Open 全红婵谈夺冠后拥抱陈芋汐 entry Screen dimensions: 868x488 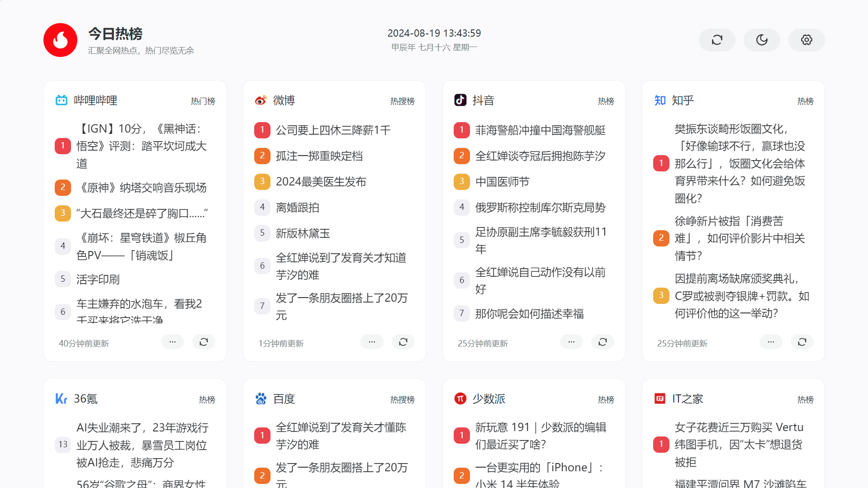tap(541, 156)
